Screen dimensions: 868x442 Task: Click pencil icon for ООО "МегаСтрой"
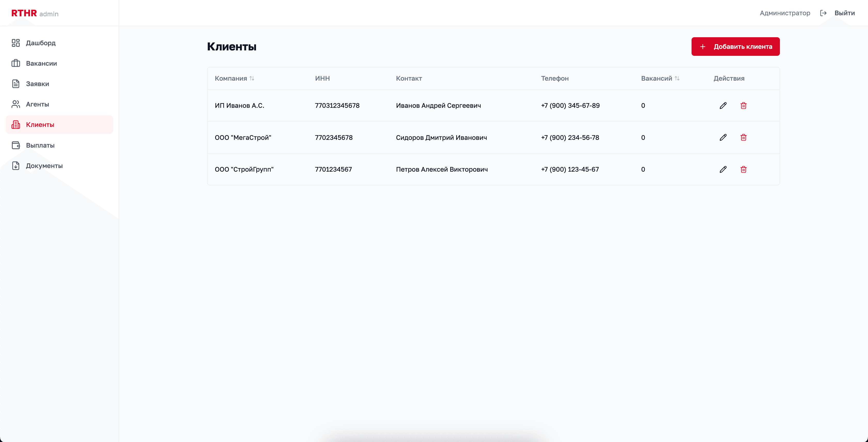pos(723,137)
